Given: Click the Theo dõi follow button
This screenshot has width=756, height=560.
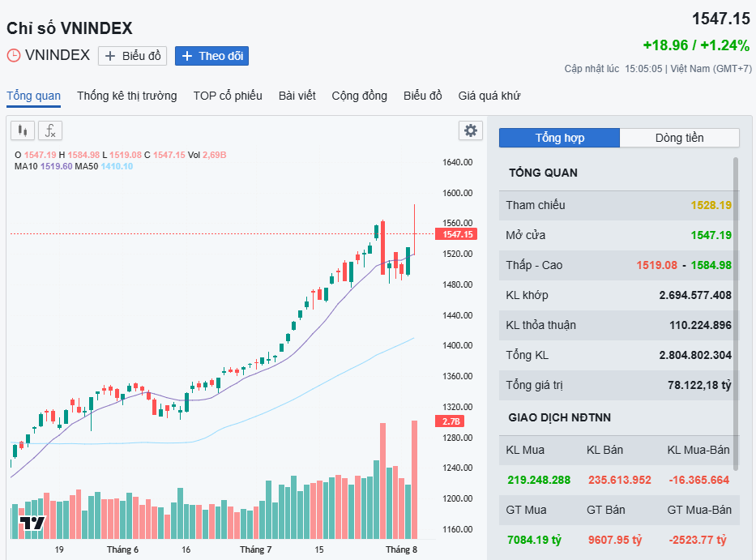Looking at the screenshot, I should [x=211, y=56].
